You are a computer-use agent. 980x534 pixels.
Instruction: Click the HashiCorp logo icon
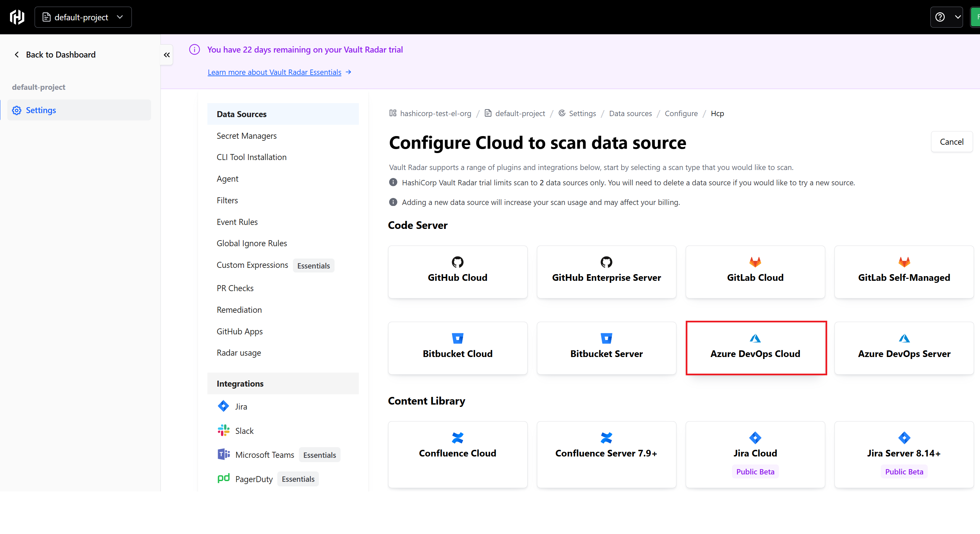(x=17, y=17)
